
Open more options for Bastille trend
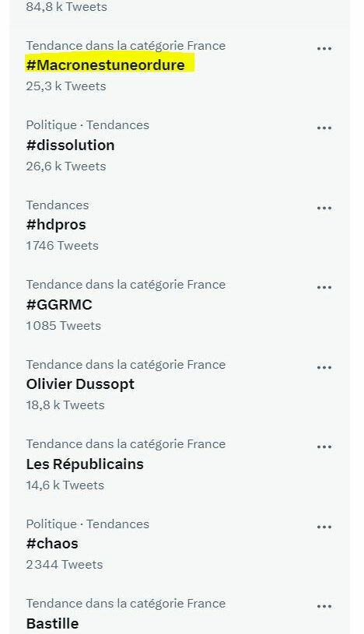pos(324,607)
